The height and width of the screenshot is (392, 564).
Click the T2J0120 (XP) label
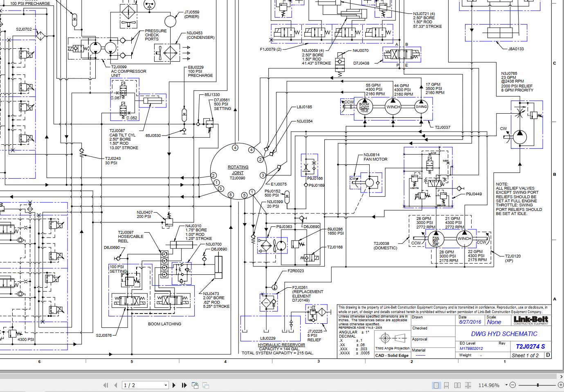click(513, 258)
